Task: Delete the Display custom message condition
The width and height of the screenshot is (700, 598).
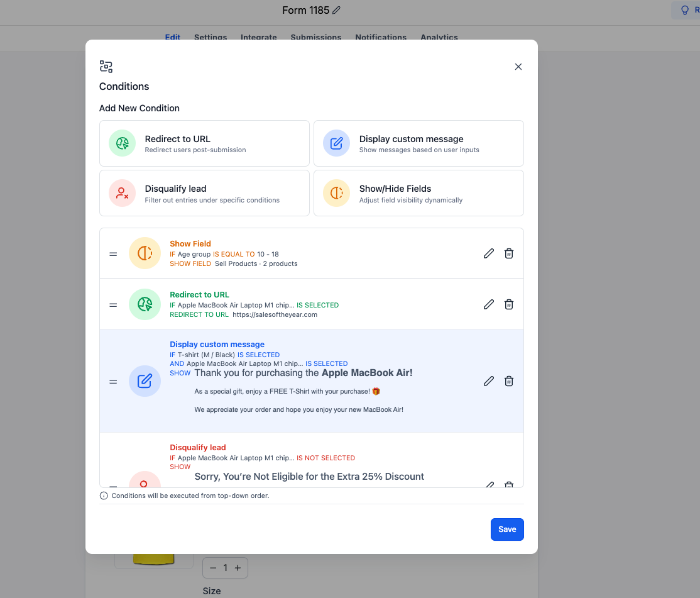Action: pos(508,381)
